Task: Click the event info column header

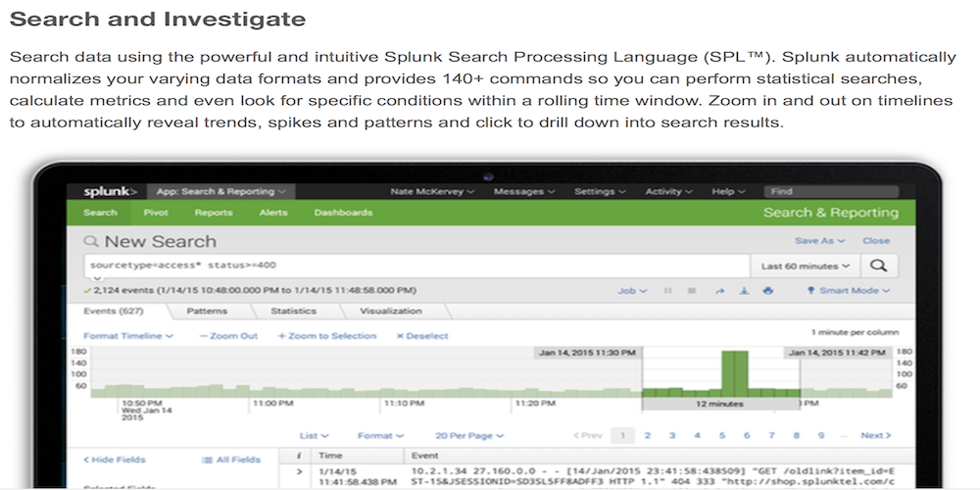Action: 299,455
